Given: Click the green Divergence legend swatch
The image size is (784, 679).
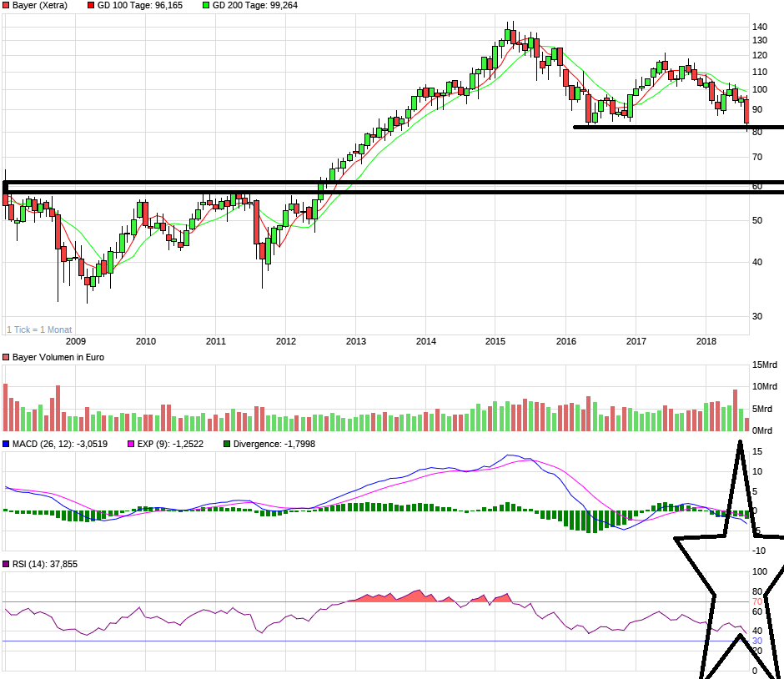Looking at the screenshot, I should [x=227, y=444].
